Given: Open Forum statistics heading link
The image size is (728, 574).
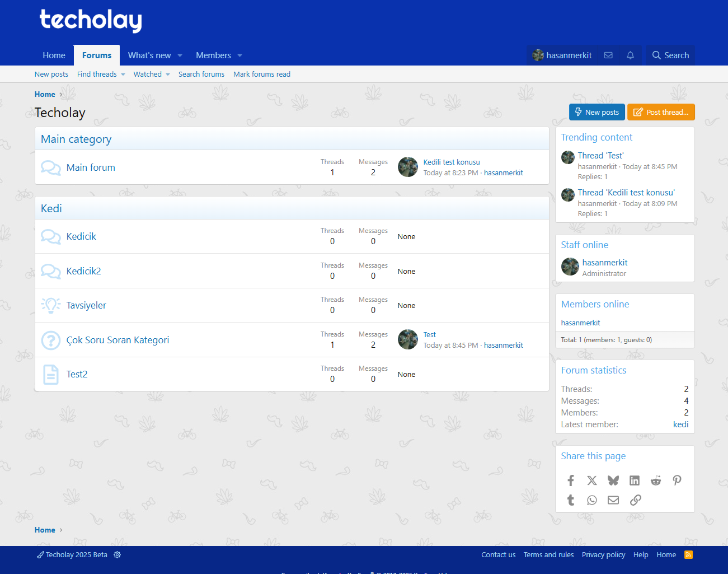Looking at the screenshot, I should coord(594,370).
